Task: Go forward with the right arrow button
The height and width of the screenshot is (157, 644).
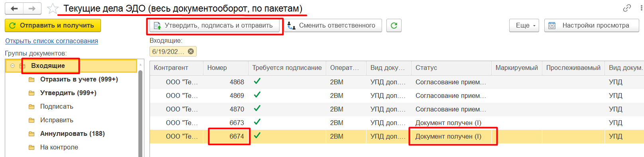Action: pos(32,8)
